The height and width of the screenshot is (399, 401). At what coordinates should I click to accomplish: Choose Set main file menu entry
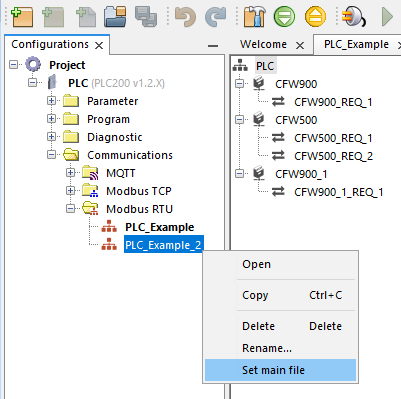point(280,370)
